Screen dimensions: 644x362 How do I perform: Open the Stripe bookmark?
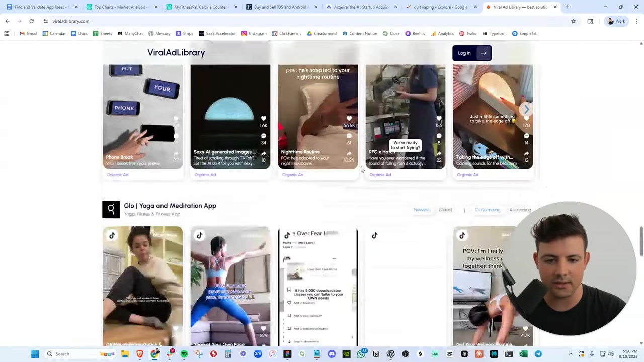click(184, 33)
